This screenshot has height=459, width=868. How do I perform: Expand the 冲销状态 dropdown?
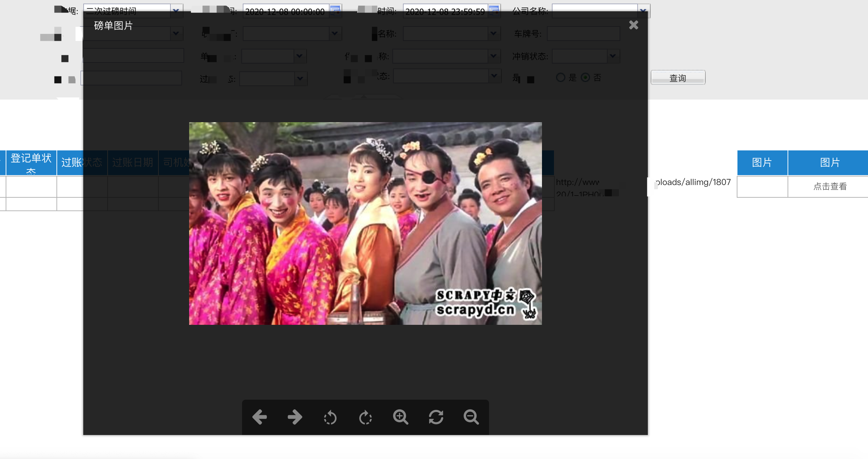click(613, 56)
